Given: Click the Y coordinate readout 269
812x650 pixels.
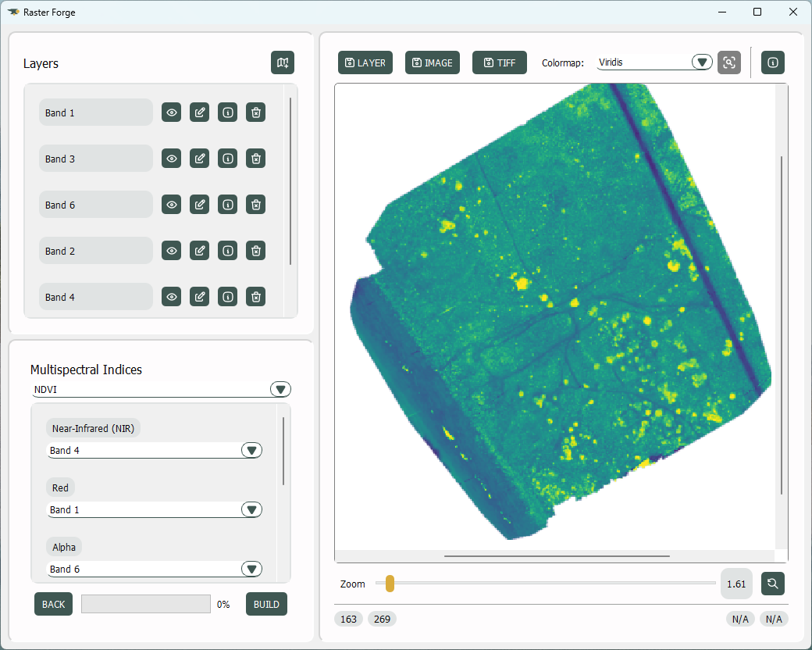Looking at the screenshot, I should pyautogui.click(x=382, y=619).
